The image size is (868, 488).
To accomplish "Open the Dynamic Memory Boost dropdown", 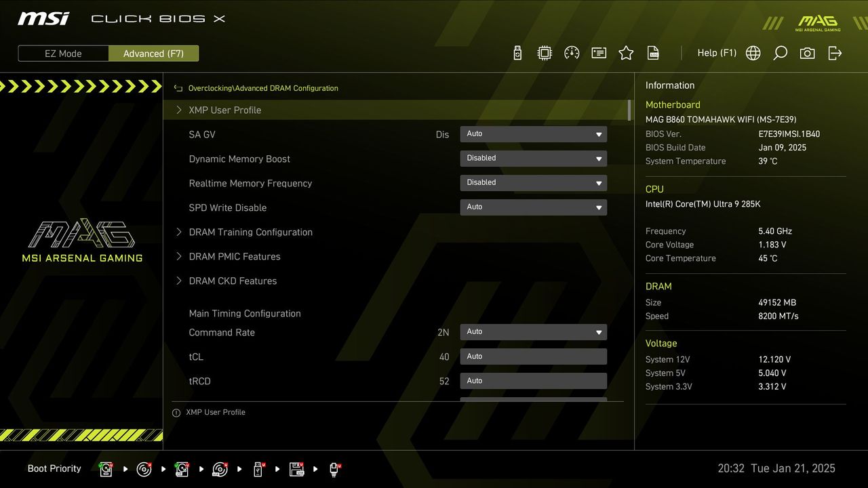I will click(534, 159).
